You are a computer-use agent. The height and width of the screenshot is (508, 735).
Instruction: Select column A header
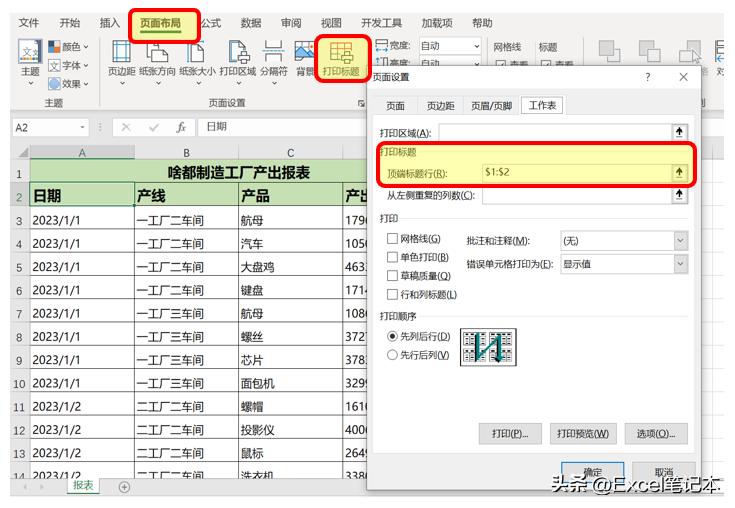click(82, 153)
